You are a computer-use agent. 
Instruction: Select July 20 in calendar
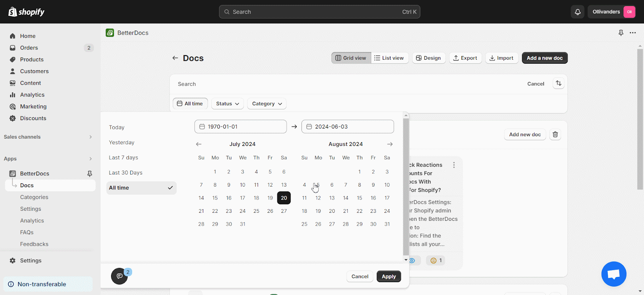pyautogui.click(x=284, y=198)
